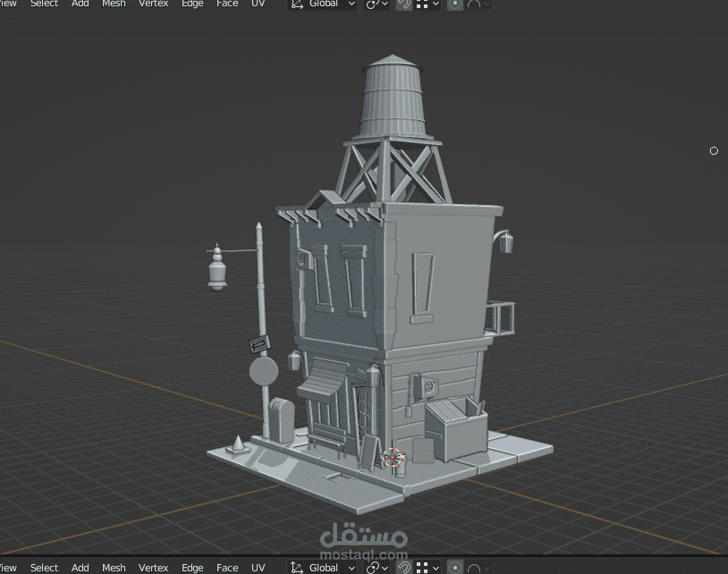Screen dimensions: 728x574
Task: Toggle proportional editing on
Action: [455, 4]
